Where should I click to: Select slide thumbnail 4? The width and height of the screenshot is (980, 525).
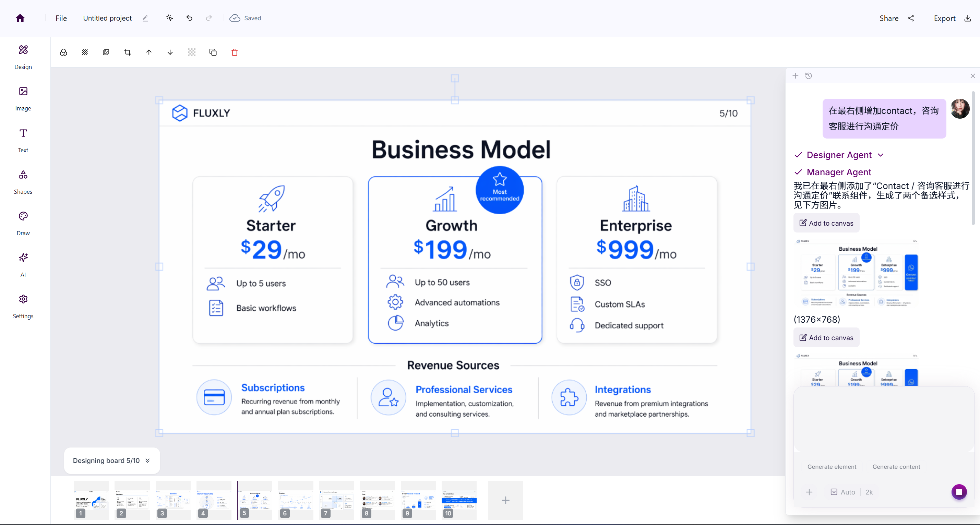tap(214, 500)
